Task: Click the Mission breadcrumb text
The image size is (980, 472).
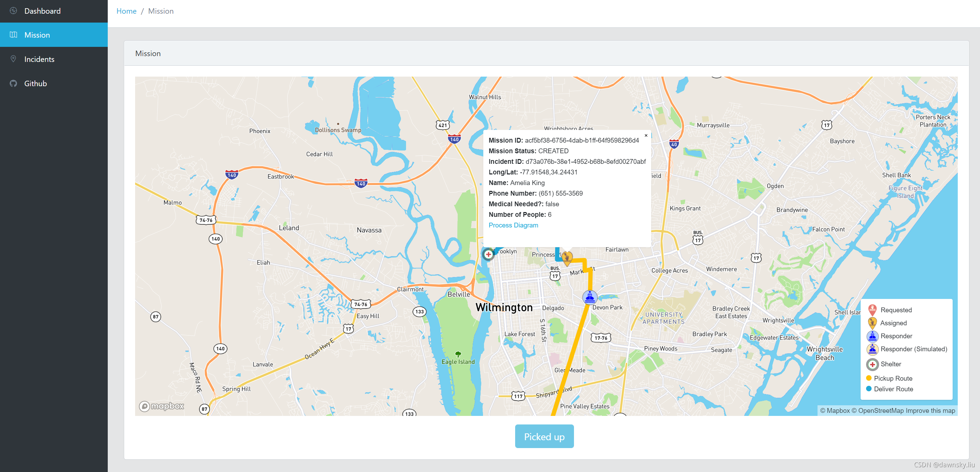Action: click(x=160, y=11)
